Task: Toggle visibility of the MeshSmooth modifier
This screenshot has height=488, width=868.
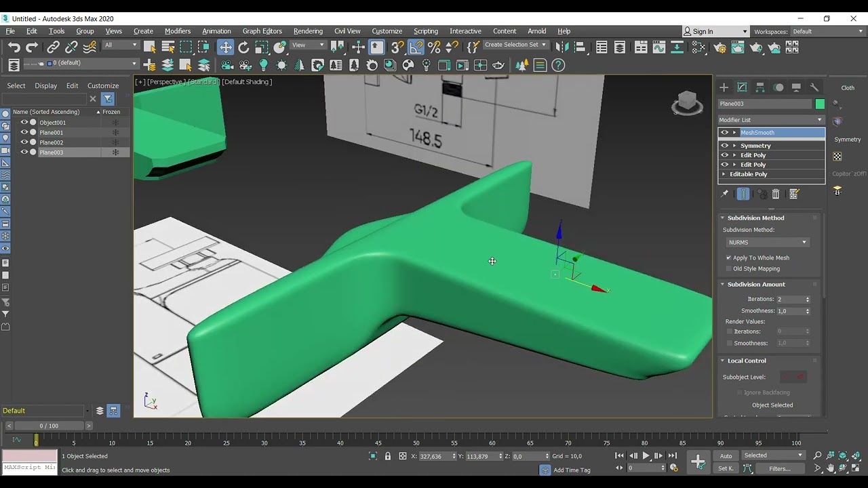Action: point(724,133)
